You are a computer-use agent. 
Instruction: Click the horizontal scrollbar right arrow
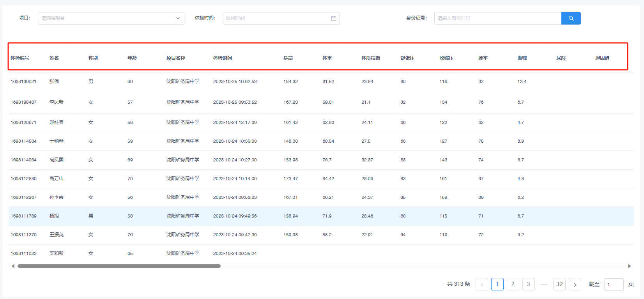[629, 266]
